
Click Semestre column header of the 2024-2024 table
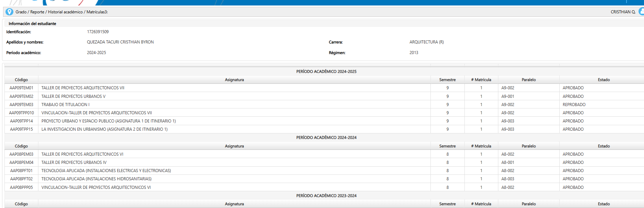[x=447, y=146]
